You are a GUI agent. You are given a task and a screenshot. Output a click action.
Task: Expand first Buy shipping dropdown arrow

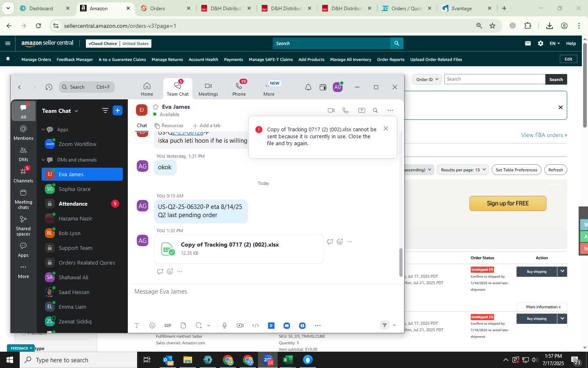(x=562, y=272)
